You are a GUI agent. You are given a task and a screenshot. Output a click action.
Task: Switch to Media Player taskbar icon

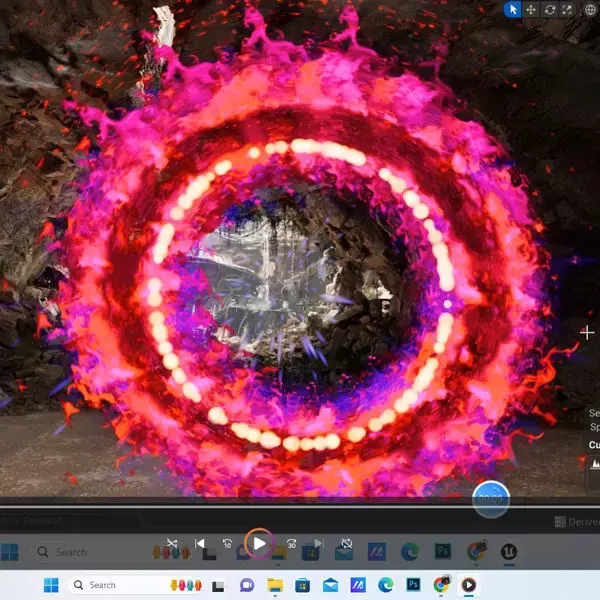[x=469, y=585]
